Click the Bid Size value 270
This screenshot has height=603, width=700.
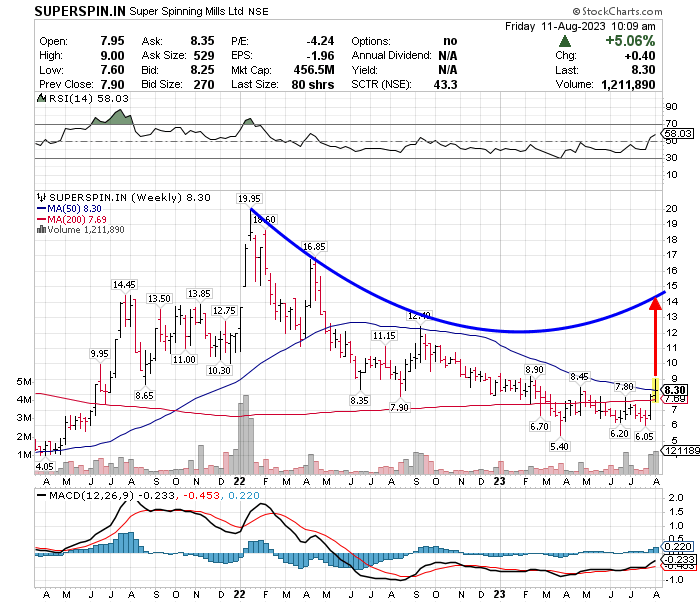(x=204, y=85)
